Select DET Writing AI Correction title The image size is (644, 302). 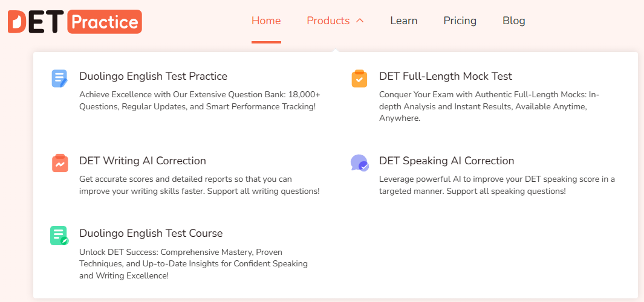coord(143,161)
